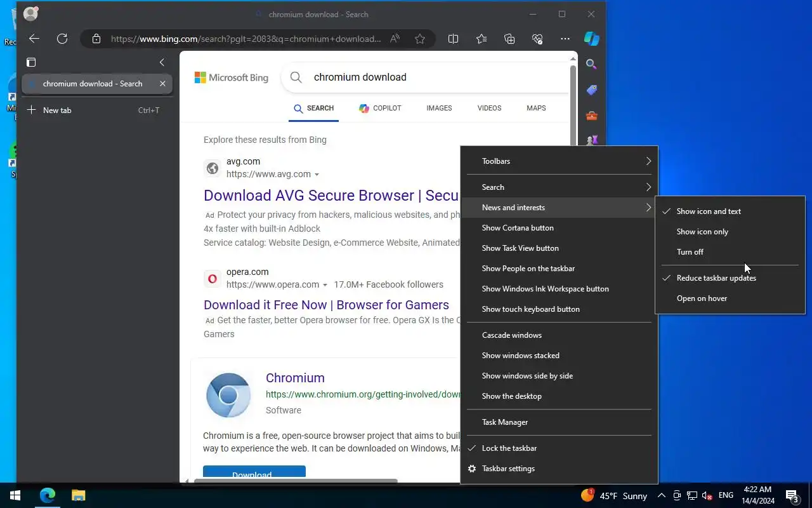Launch Copilot icon in Edge toolbar
Screen dimensions: 812x508
[592, 39]
